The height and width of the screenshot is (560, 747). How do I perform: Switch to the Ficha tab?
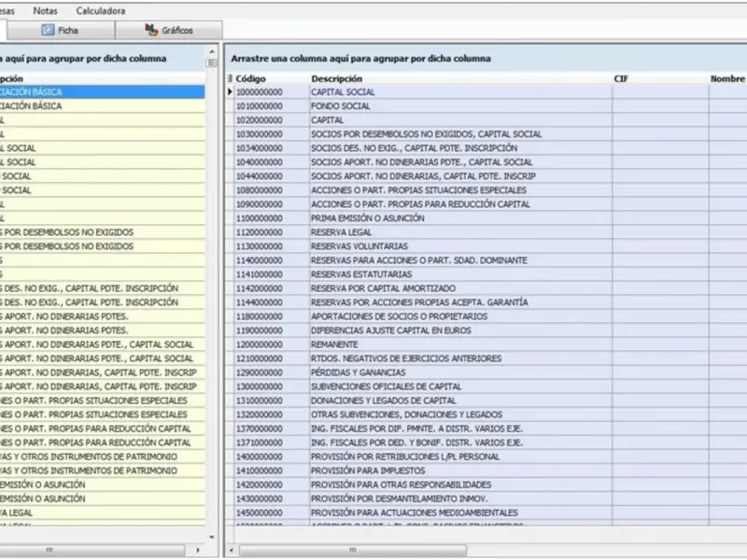61,30
